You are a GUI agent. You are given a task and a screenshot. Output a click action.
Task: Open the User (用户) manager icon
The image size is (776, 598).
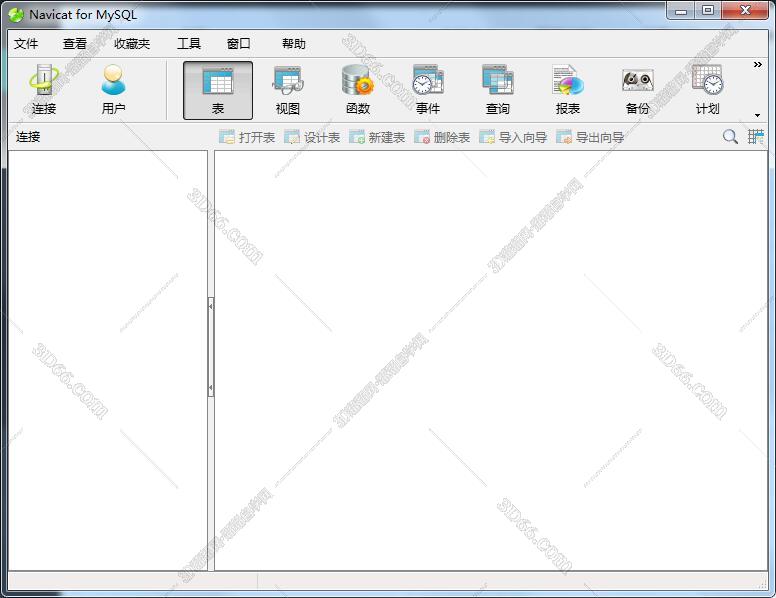pyautogui.click(x=113, y=90)
